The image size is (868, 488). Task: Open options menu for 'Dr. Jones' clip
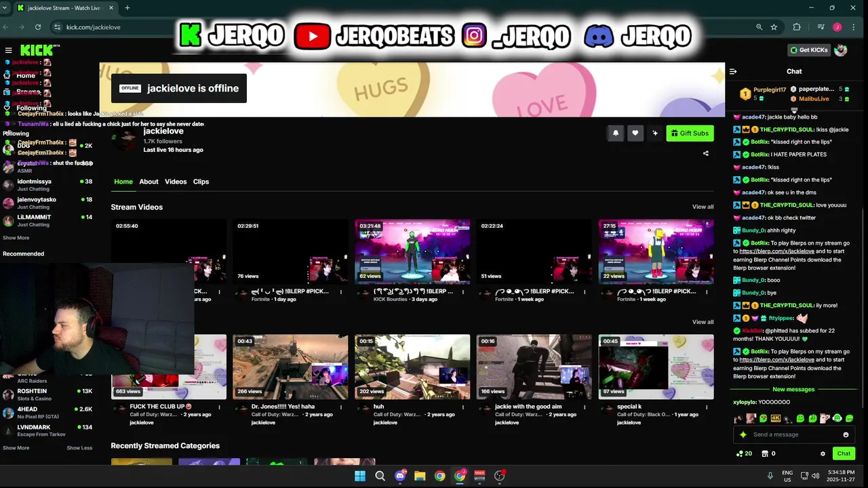pos(341,407)
